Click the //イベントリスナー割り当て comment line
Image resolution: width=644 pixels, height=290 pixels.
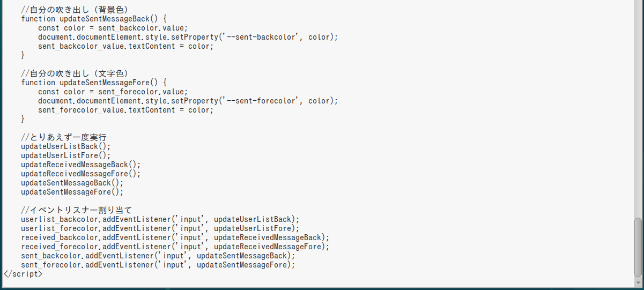pos(77,210)
